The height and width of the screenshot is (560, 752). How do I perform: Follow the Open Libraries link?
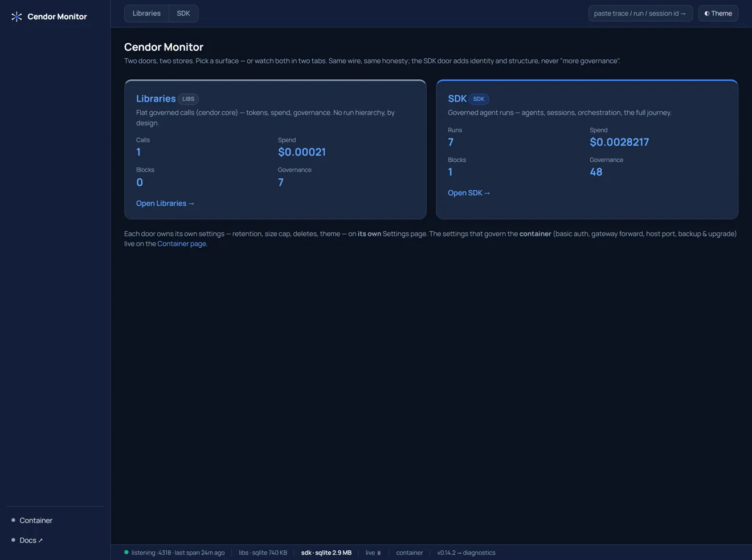[165, 203]
